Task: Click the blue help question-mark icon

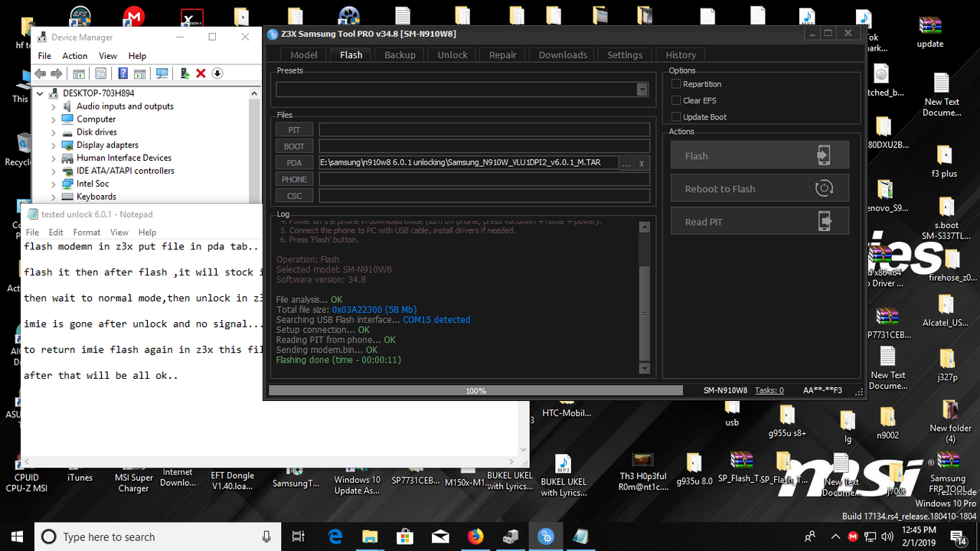Action: [122, 73]
